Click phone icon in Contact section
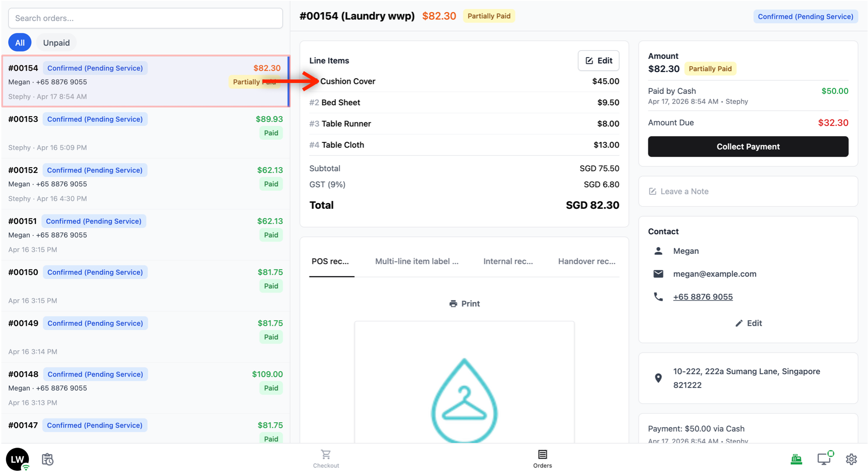 point(658,297)
